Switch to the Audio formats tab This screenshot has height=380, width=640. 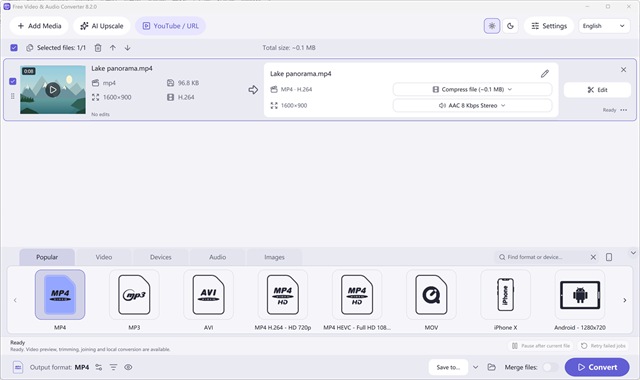pyautogui.click(x=218, y=257)
